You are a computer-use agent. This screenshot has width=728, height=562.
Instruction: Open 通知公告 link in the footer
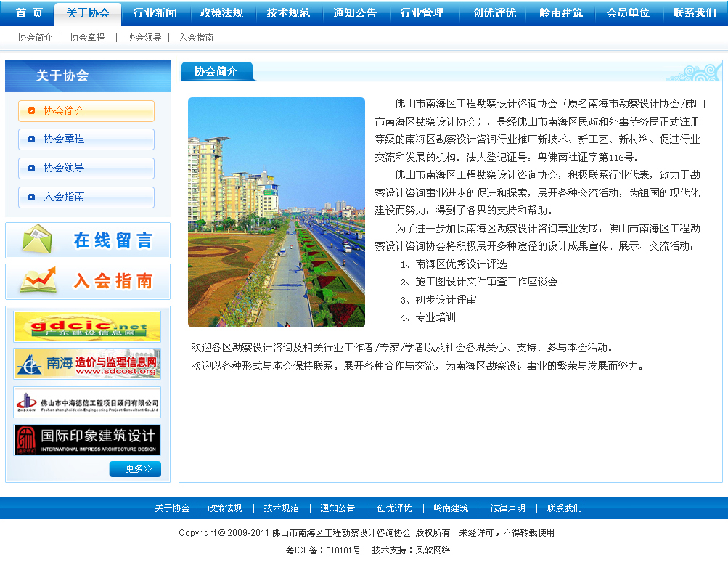(x=338, y=508)
